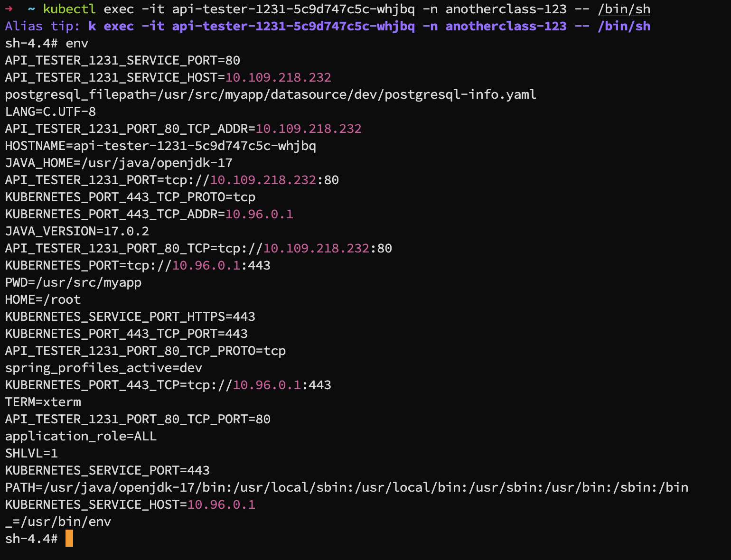Click the TERM=xterm line
The height and width of the screenshot is (560, 731).
pos(43,402)
